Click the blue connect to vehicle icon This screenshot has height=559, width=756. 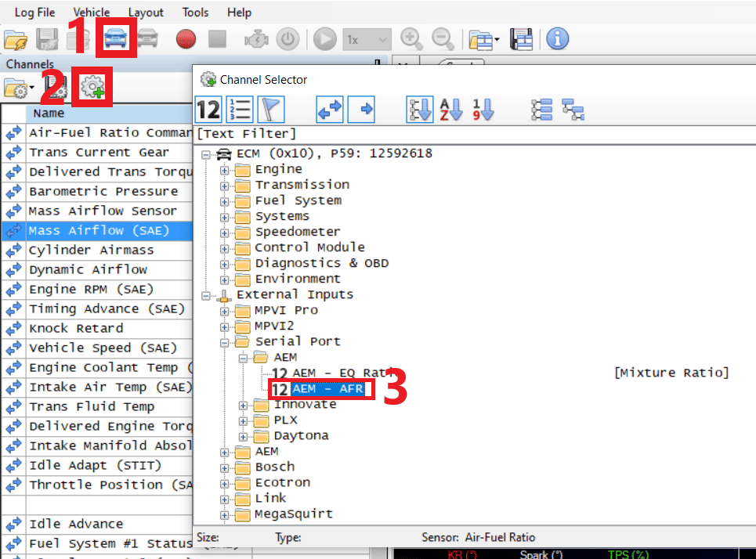(116, 38)
